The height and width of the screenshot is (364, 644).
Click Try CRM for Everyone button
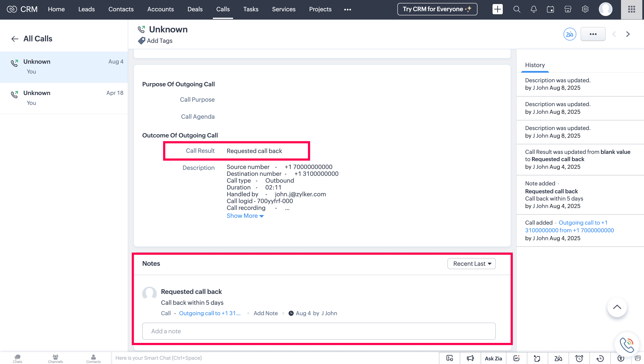[437, 9]
